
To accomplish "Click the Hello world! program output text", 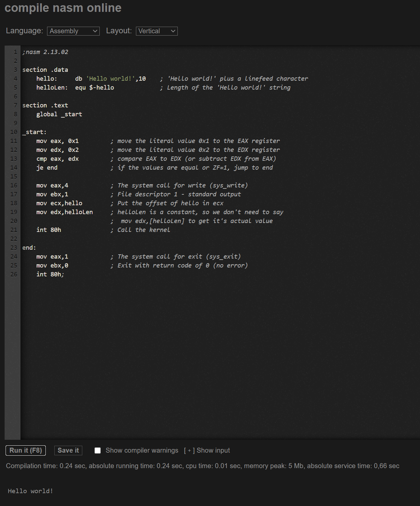I will [30, 491].
